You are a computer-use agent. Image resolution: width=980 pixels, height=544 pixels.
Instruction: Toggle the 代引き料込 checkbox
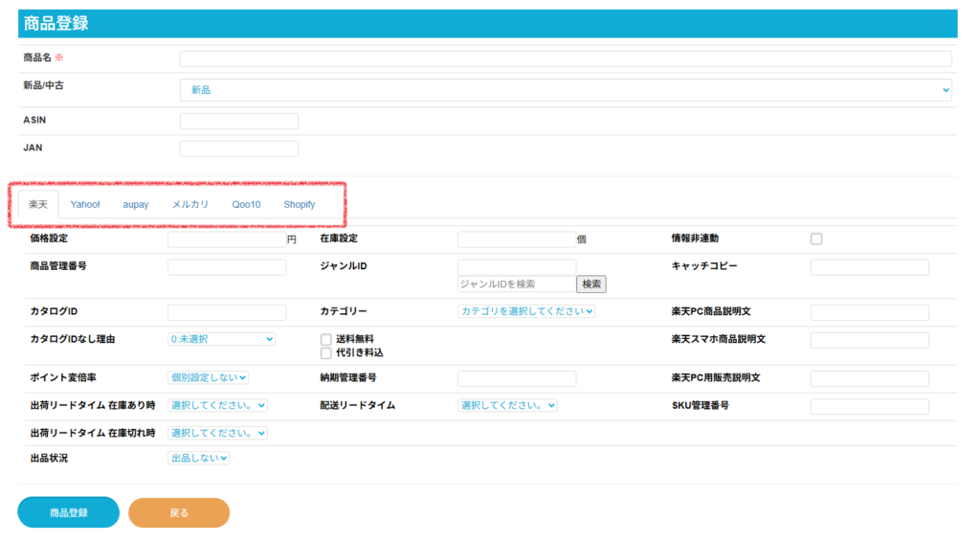tap(326, 352)
